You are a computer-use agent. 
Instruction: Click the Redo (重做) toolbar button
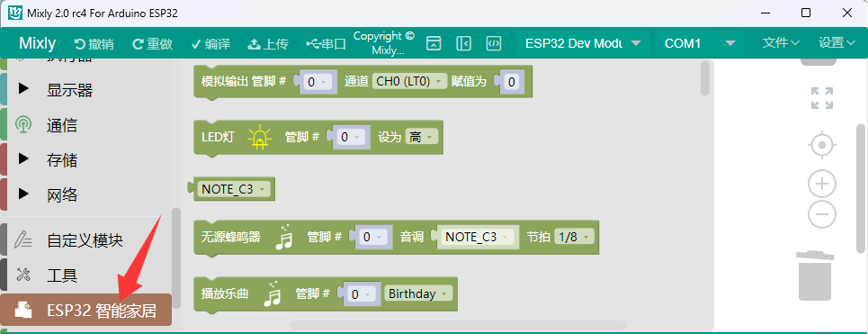click(152, 44)
